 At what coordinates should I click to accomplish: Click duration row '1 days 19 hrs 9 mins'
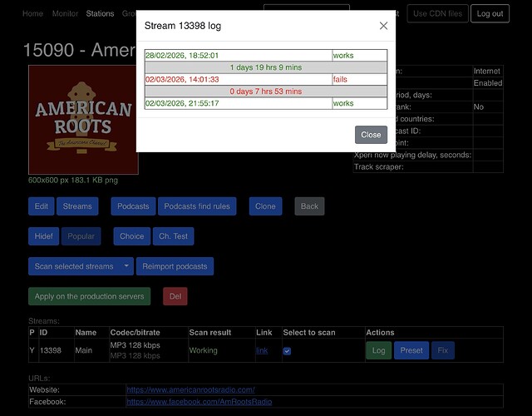266,67
